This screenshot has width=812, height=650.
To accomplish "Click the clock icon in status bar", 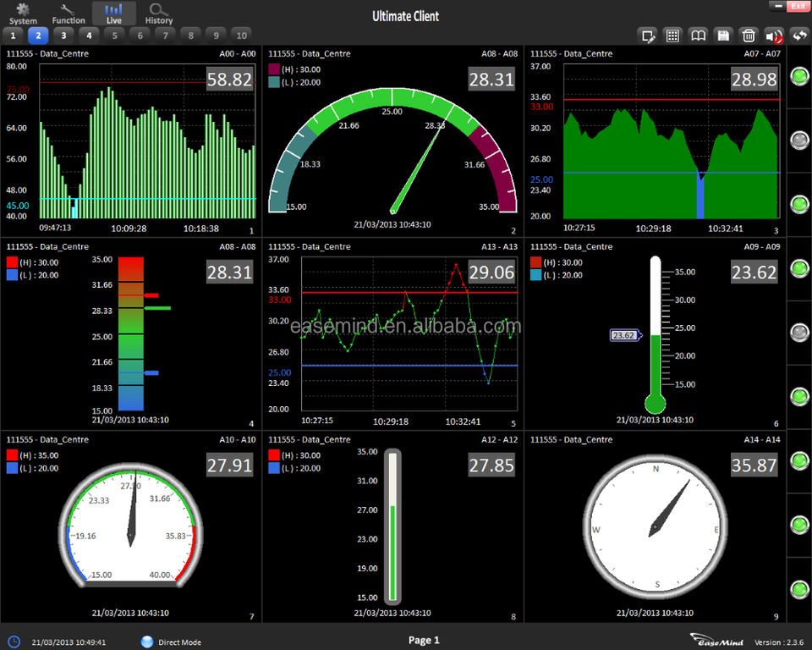I will click(14, 642).
